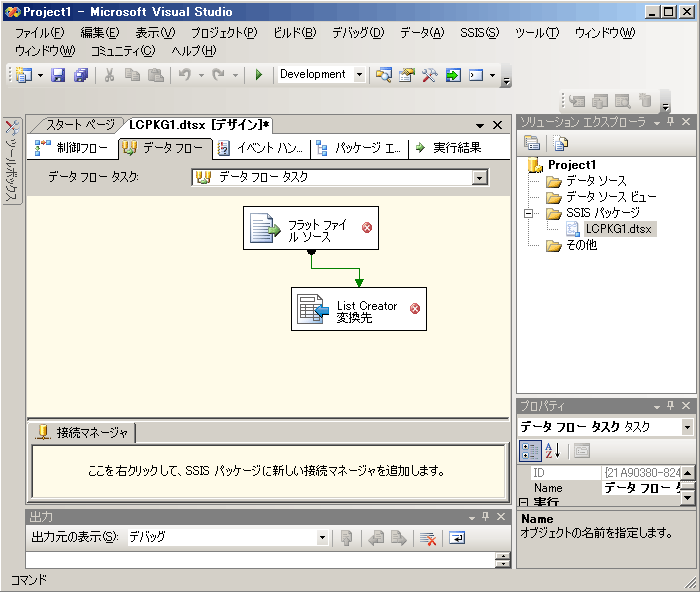Image resolution: width=700 pixels, height=592 pixels.
Task: Toggle word wrap in Output panel
Action: pos(457,538)
